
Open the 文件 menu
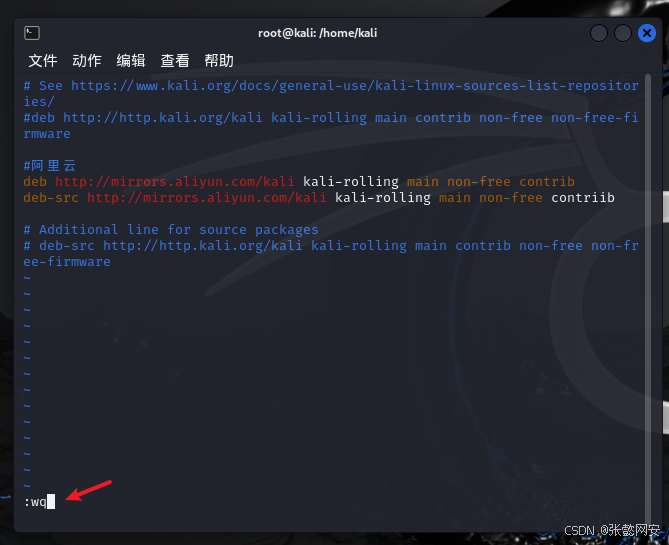pos(43,61)
